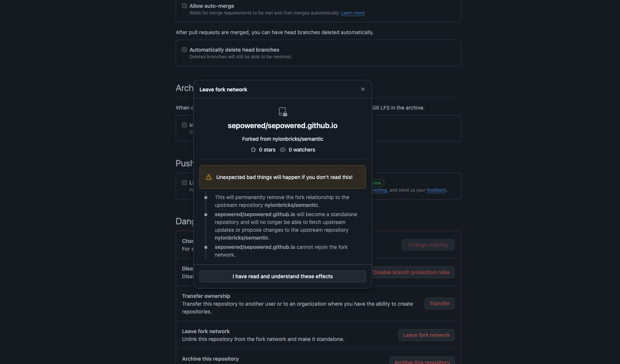This screenshot has height=364, width=620.
Task: Click the Transfer ownership button
Action: tap(439, 303)
